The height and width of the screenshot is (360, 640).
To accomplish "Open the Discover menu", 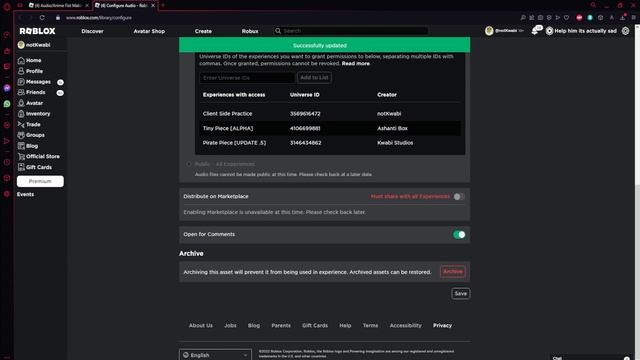I will [x=92, y=31].
